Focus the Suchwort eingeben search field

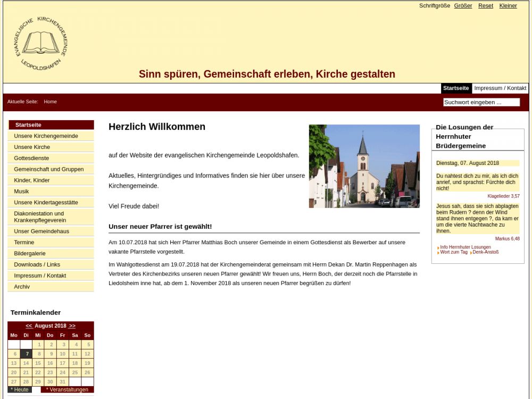481,102
